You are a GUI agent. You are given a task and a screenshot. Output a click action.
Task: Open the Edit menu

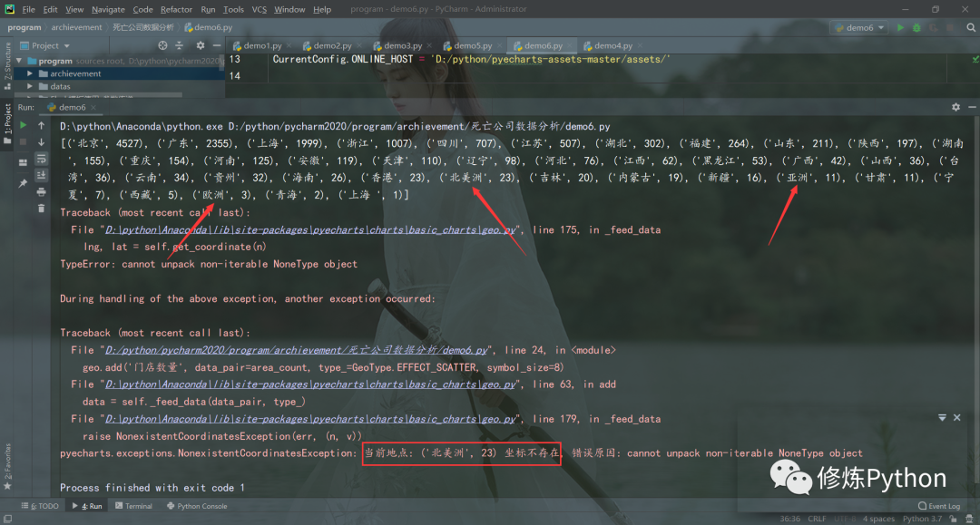point(51,9)
